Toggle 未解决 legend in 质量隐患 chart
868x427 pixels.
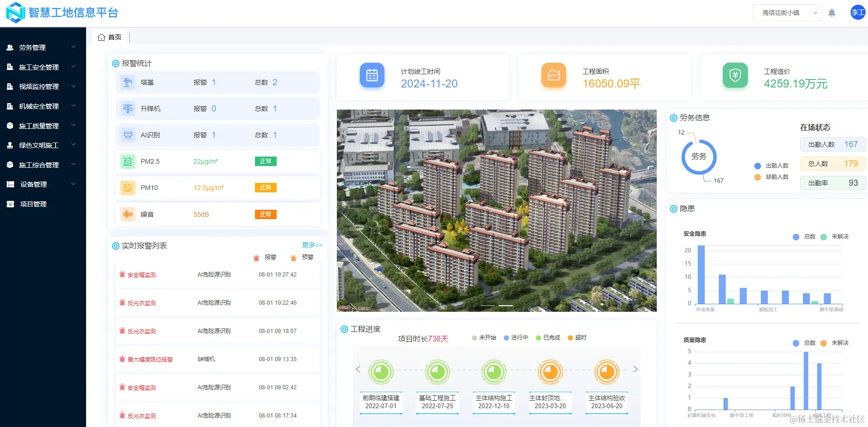[x=835, y=343]
